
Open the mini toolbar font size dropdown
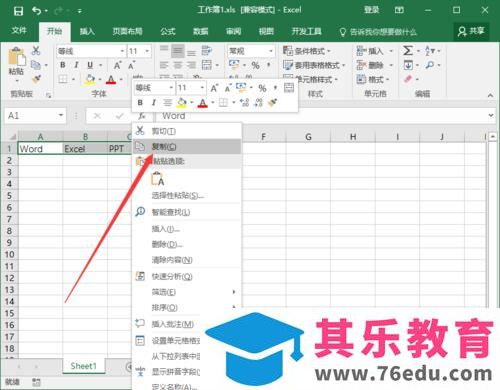tap(202, 88)
